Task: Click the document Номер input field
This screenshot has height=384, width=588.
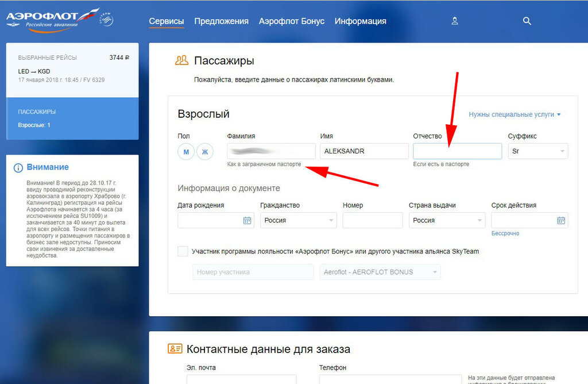Action: coord(372,220)
